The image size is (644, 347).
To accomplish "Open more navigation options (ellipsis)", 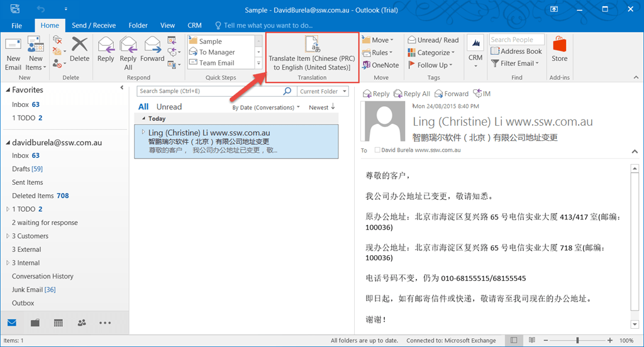I will point(105,322).
